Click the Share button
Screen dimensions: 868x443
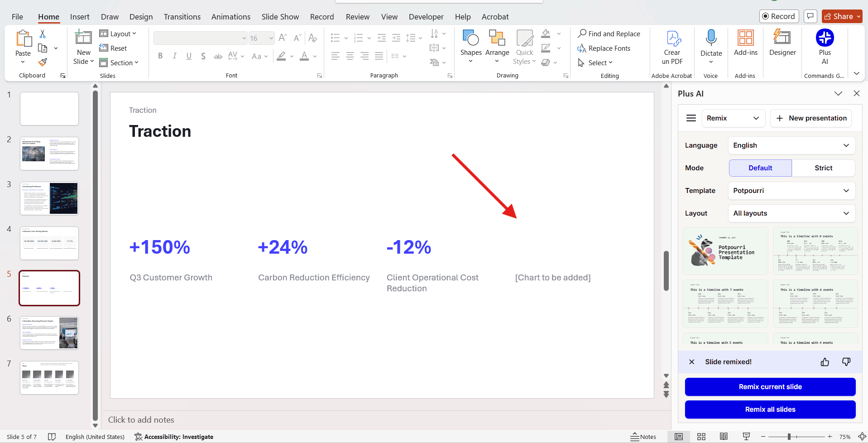(842, 16)
